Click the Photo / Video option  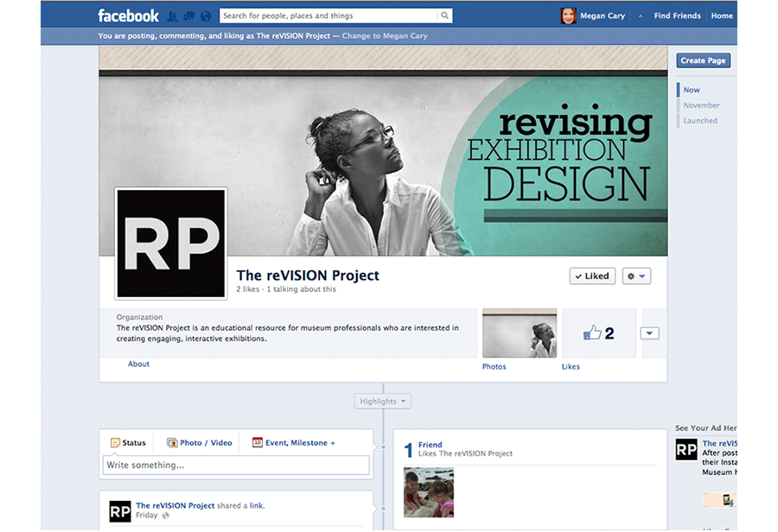[200, 443]
